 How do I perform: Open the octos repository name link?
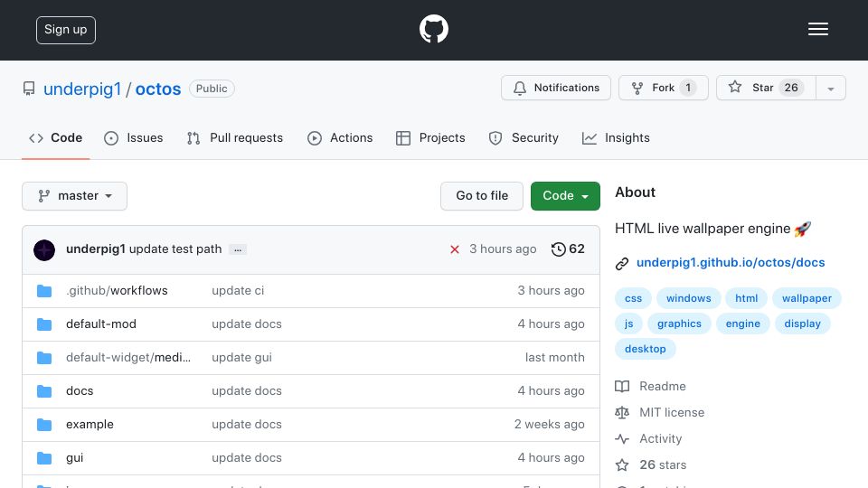pyautogui.click(x=157, y=89)
